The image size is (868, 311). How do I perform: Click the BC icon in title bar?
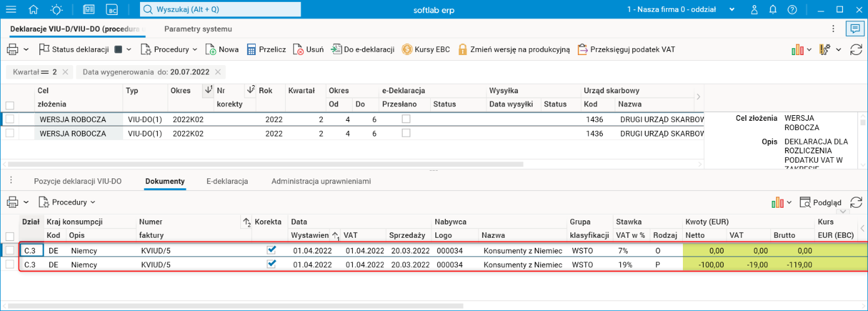click(x=112, y=9)
